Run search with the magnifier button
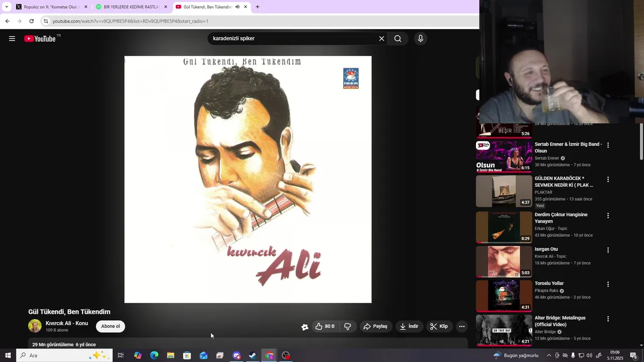 pos(397,39)
